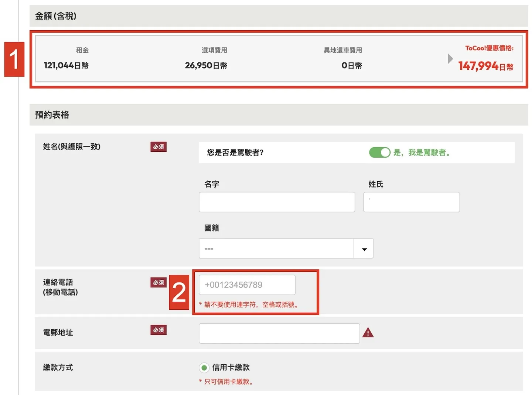Click the 繳款方式 label

click(58, 368)
